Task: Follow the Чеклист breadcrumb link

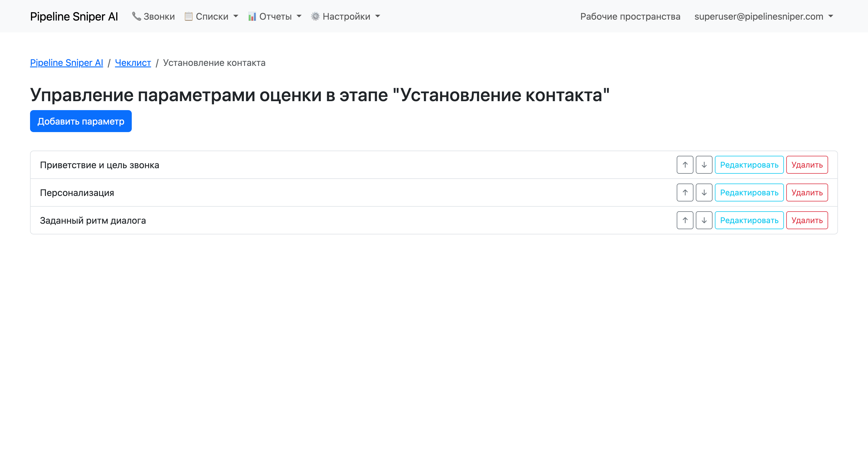Action: pos(133,63)
